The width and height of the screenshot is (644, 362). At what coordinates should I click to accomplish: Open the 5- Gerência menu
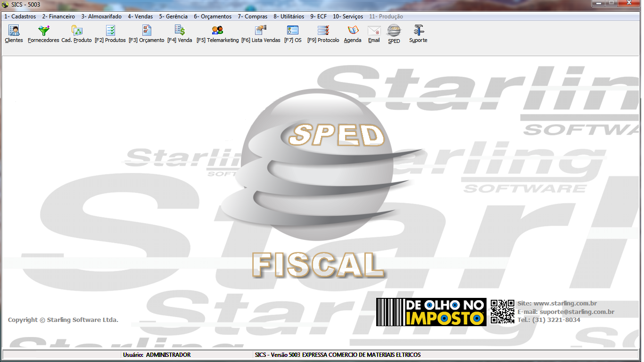point(173,16)
